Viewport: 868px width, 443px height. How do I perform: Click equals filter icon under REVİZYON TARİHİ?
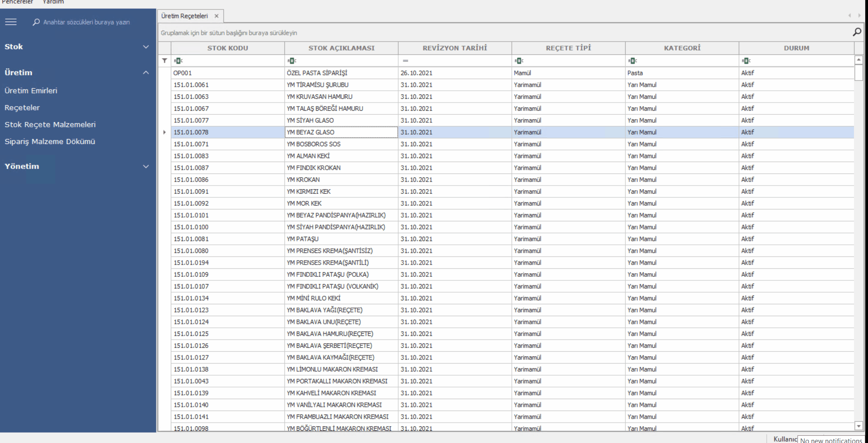pyautogui.click(x=406, y=61)
